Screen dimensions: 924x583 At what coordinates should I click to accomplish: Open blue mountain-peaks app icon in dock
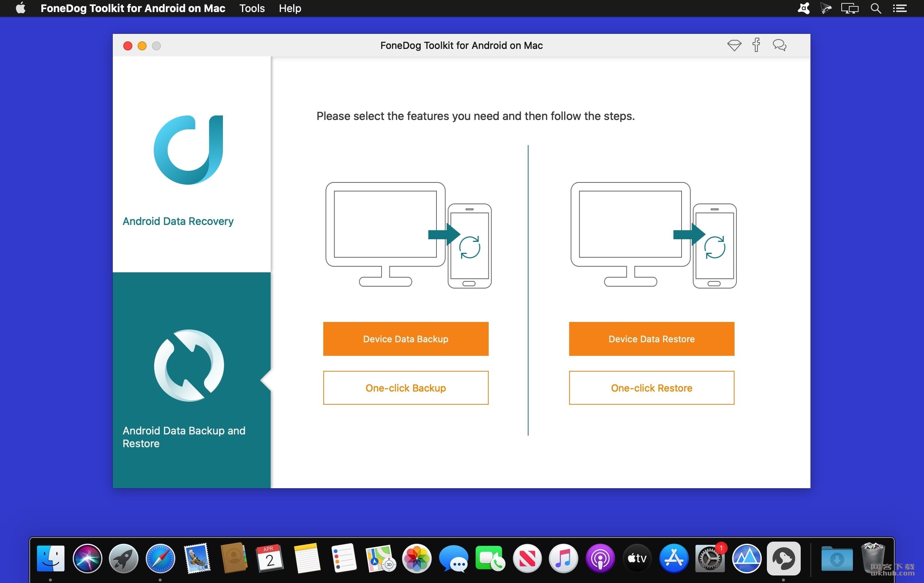tap(746, 558)
